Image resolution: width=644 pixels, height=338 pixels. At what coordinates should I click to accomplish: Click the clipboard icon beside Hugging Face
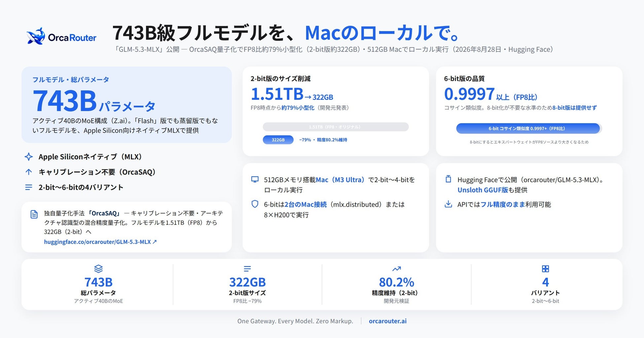coord(448,179)
